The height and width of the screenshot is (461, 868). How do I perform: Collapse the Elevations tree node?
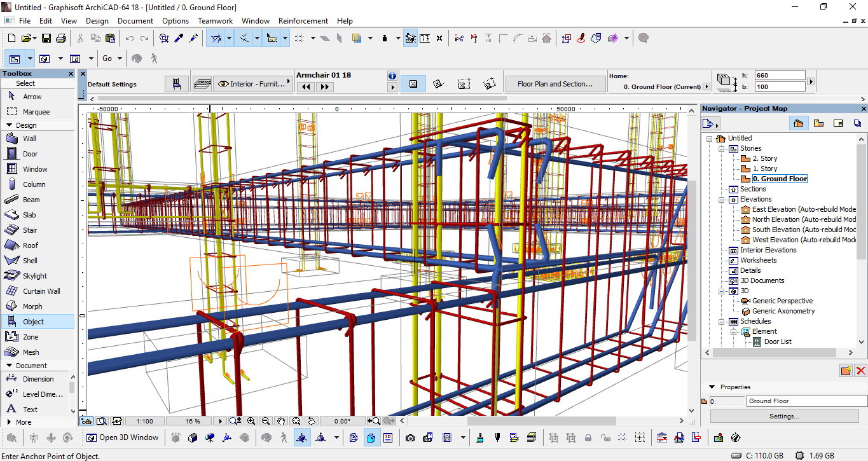click(x=722, y=199)
